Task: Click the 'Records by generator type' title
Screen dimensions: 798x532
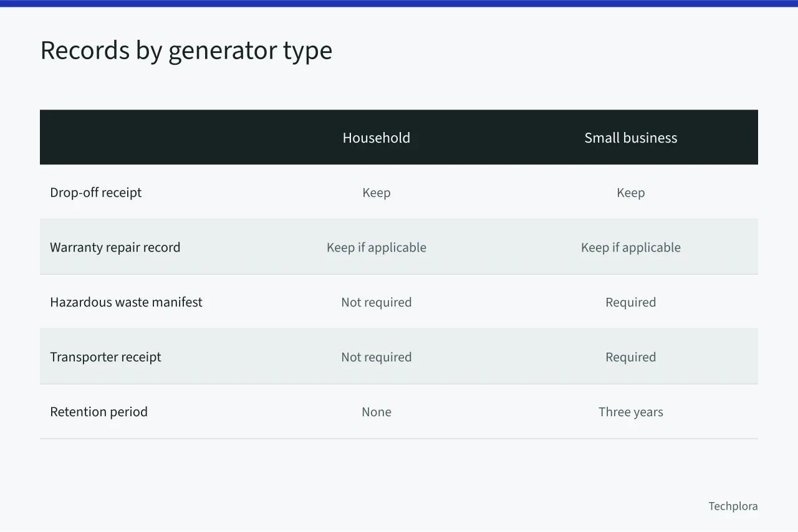Action: pos(186,51)
